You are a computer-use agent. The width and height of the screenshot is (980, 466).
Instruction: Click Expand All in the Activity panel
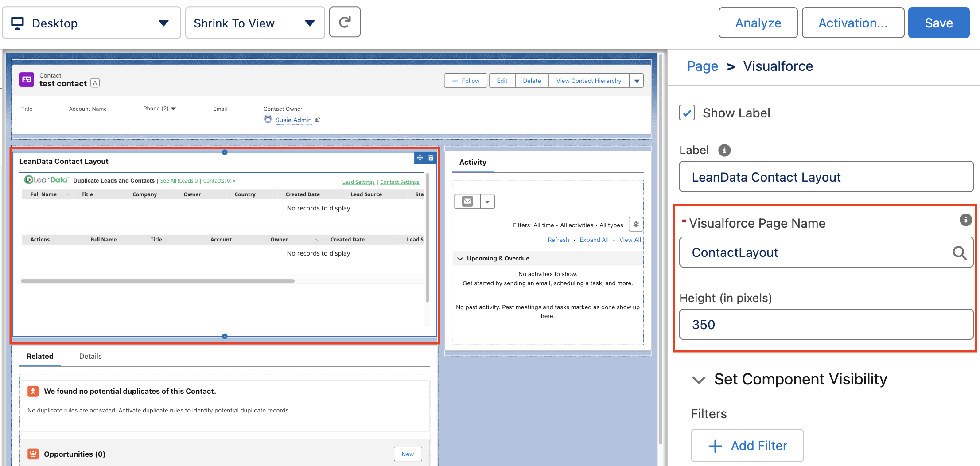pos(594,240)
